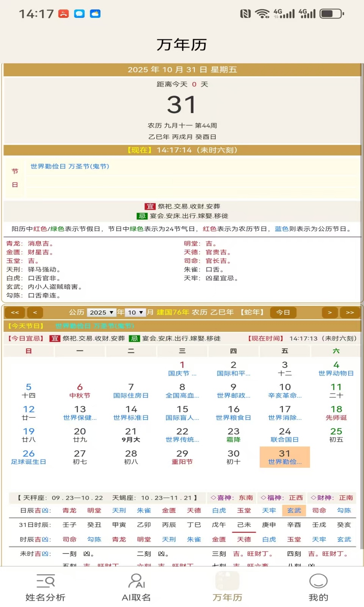Jump to next year with >> button
The width and height of the screenshot is (364, 607).
350,312
